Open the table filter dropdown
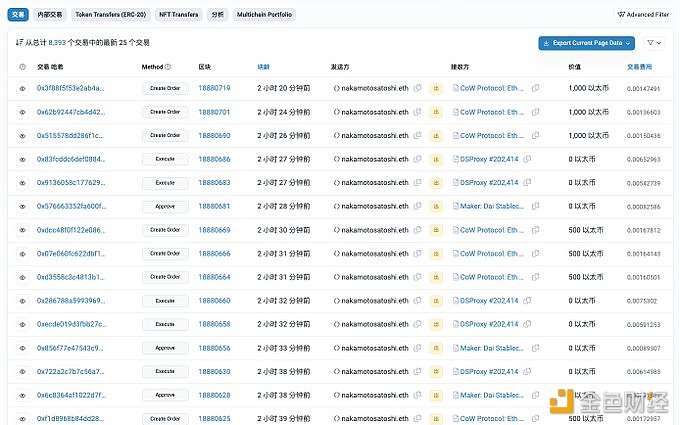 coord(654,43)
